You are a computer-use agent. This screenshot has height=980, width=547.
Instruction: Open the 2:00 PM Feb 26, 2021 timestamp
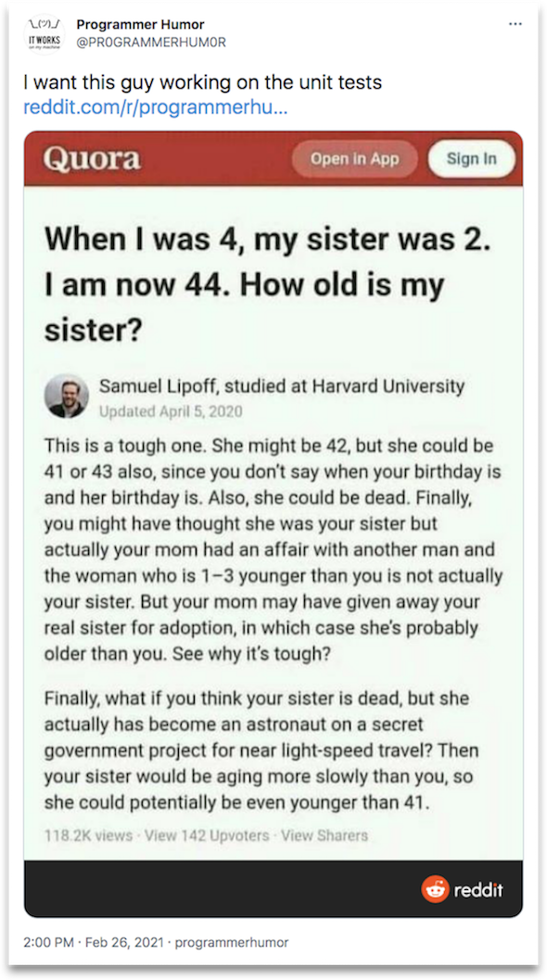(94, 942)
